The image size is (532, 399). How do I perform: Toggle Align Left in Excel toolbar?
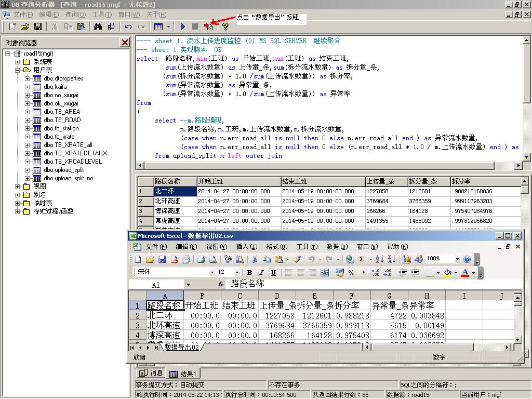289,272
